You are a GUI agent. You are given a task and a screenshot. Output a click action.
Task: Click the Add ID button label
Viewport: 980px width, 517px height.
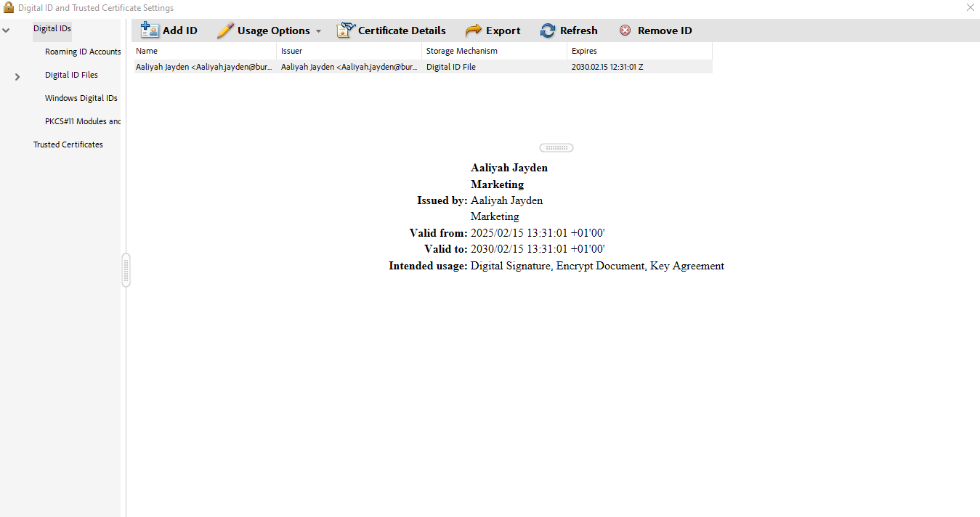click(180, 30)
